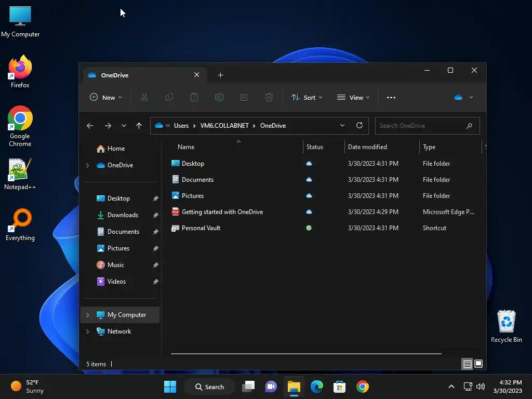The image size is (532, 399).
Task: Open the New item dropdown
Action: [x=105, y=97]
